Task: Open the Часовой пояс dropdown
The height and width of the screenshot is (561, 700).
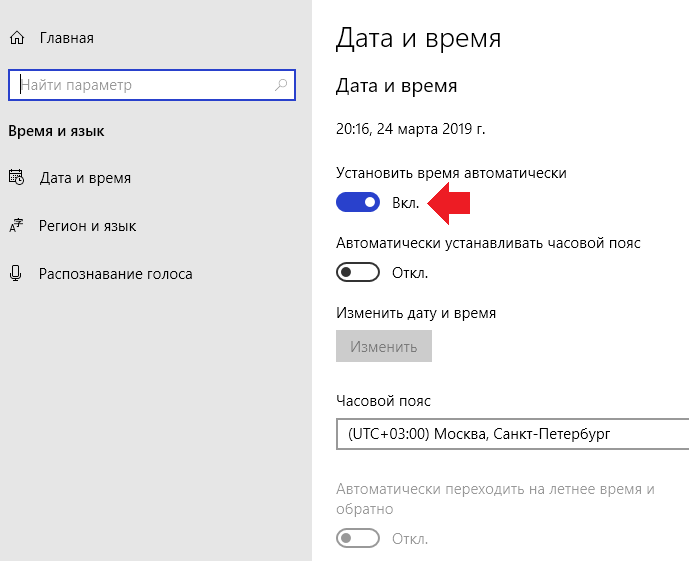Action: point(512,434)
